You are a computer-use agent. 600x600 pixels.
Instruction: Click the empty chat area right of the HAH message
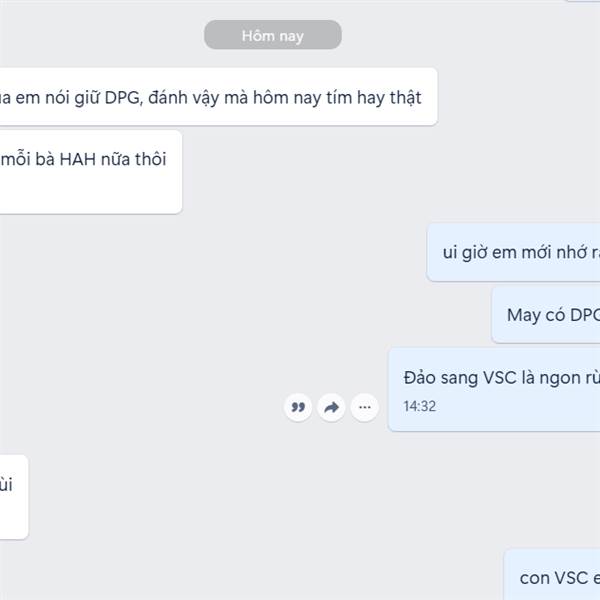click(x=302, y=172)
